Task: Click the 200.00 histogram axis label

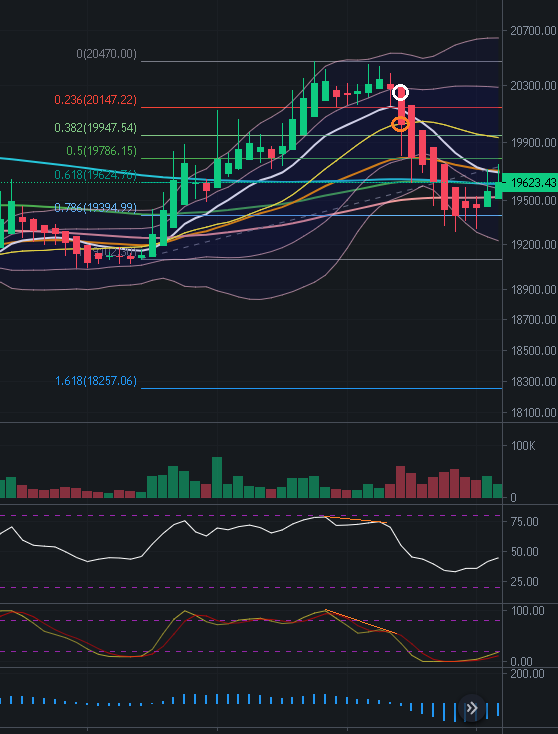Action: [527, 674]
